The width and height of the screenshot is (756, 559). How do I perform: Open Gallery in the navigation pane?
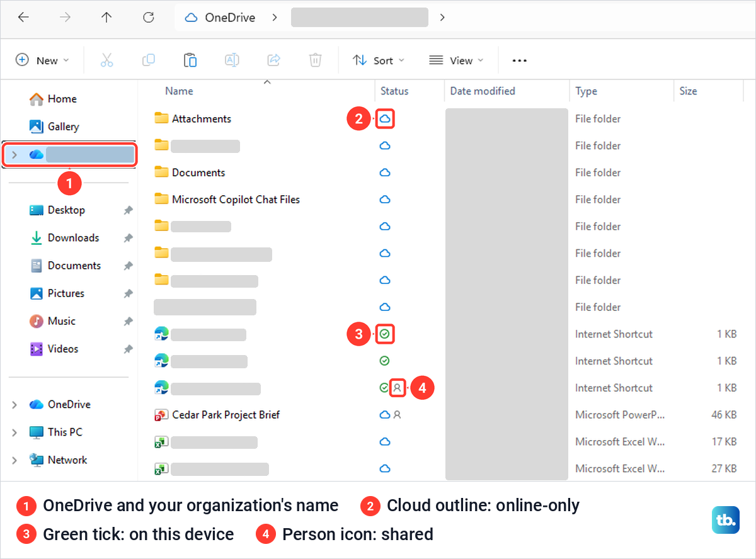[55, 127]
